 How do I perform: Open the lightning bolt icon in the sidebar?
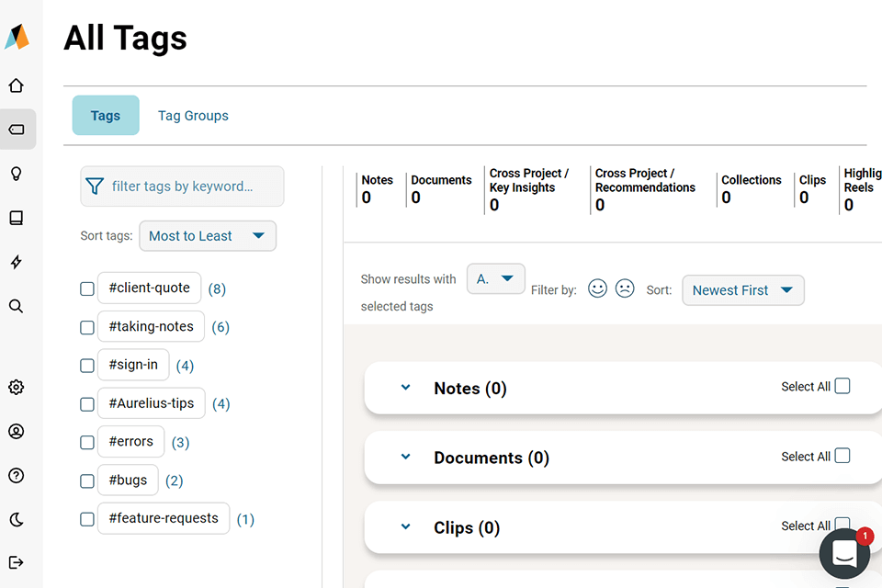tap(16, 262)
